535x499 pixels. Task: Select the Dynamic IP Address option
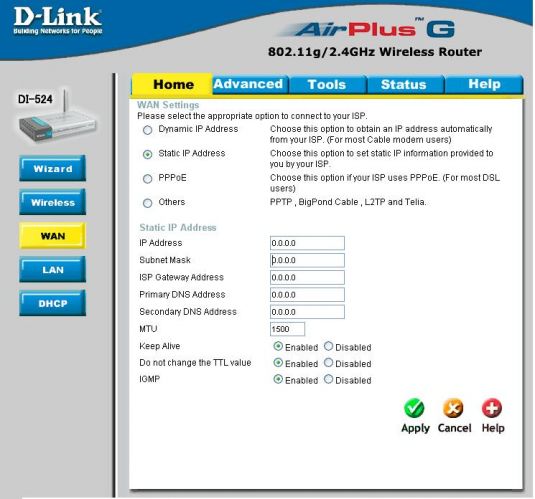click(147, 130)
